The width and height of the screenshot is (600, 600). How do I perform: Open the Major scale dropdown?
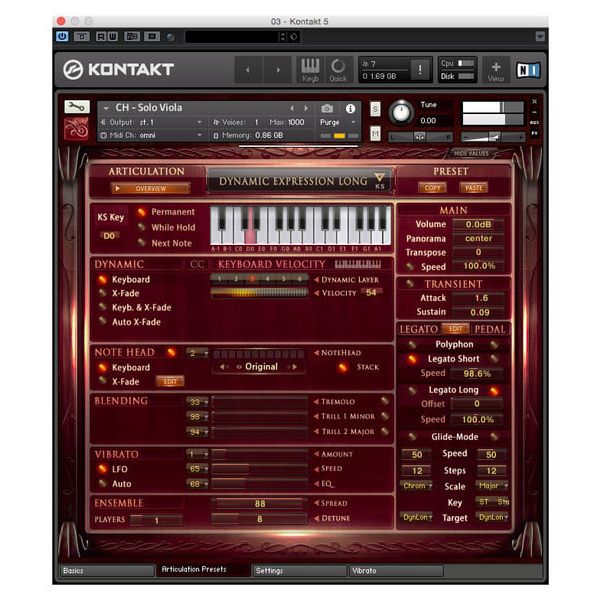tap(492, 486)
